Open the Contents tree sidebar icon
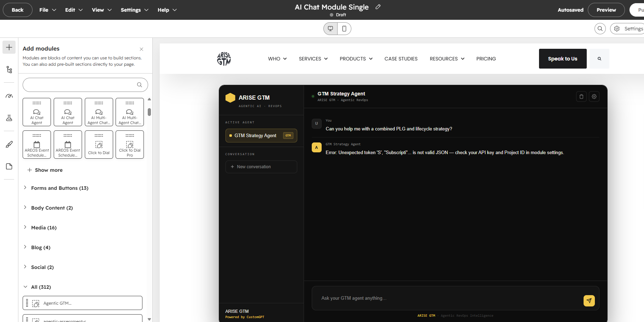Screen dimensions: 644x322 (9, 70)
